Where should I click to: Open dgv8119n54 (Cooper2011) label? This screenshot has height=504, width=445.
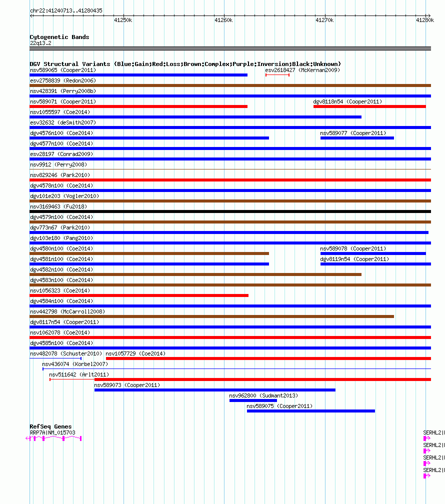tap(354, 259)
